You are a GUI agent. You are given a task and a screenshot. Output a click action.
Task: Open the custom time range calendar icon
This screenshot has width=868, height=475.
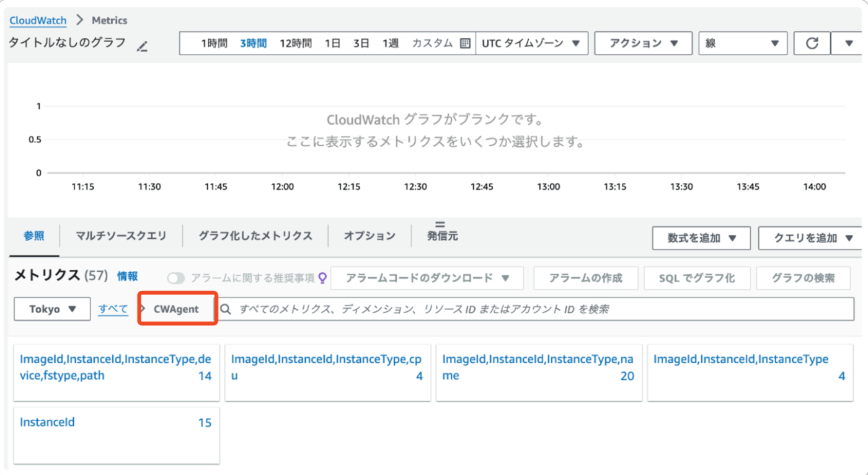465,43
